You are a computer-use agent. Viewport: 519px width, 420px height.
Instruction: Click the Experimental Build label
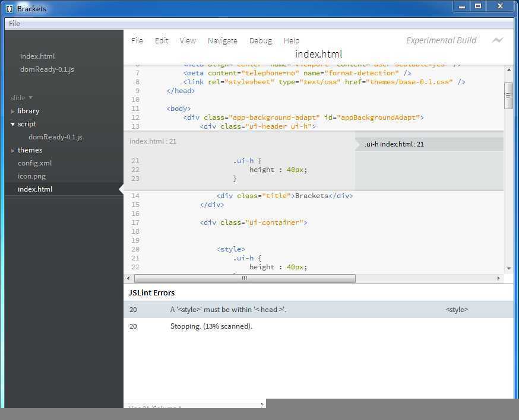(x=441, y=40)
